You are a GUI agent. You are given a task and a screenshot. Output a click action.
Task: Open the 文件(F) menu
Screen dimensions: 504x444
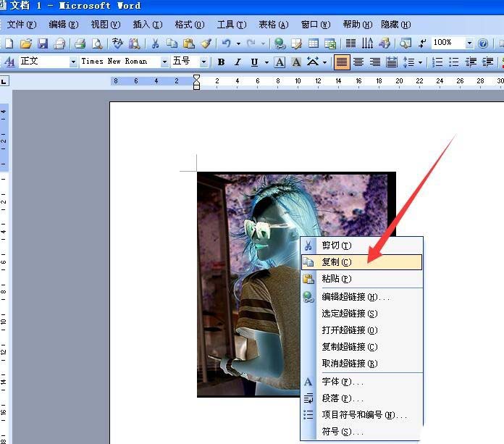[x=22, y=25]
